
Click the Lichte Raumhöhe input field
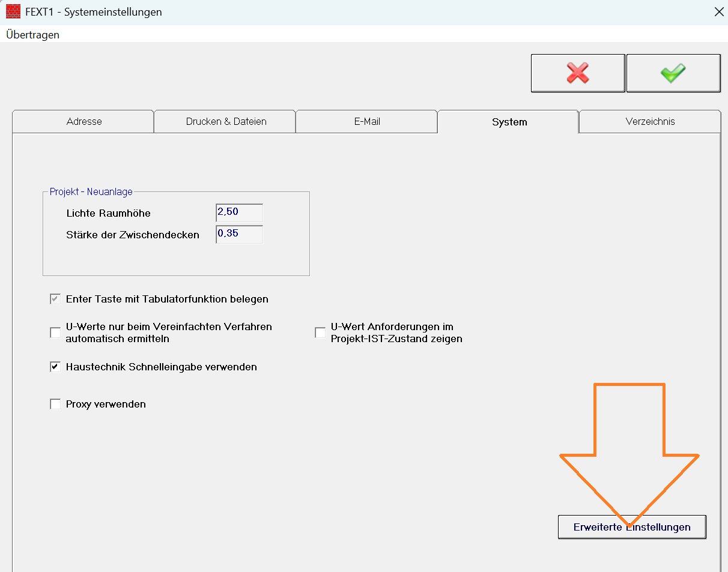[x=239, y=213]
